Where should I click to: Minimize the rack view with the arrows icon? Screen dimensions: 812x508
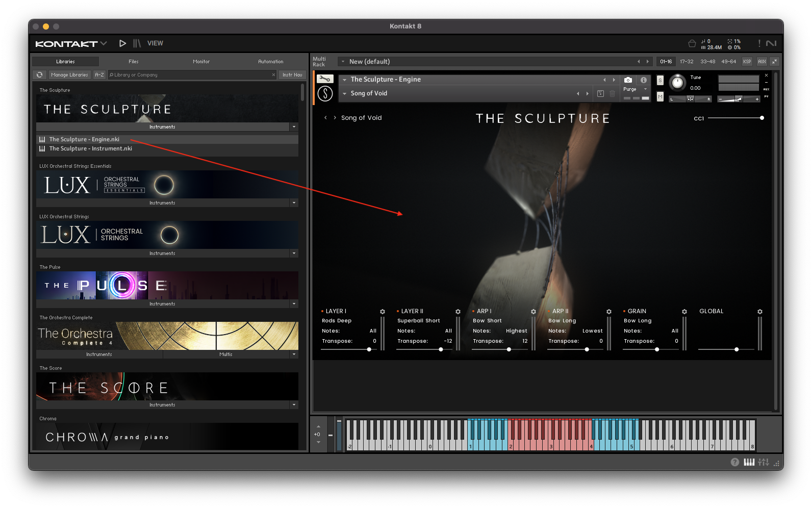pyautogui.click(x=774, y=61)
